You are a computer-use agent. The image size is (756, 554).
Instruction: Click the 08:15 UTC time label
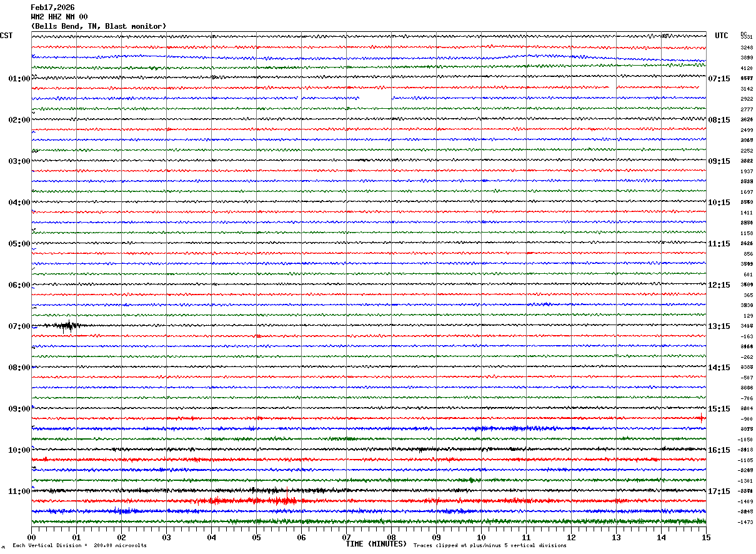point(719,120)
